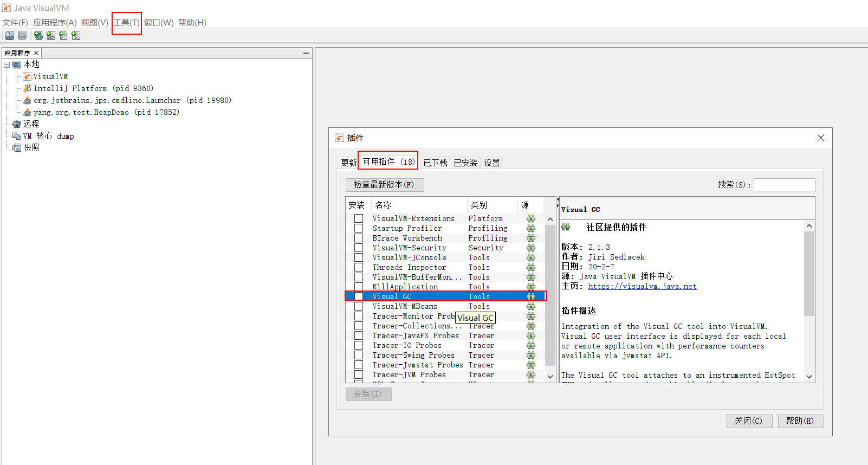The width and height of the screenshot is (868, 465).
Task: Click the 快照 (Snapshots) icon
Action: pos(17,147)
